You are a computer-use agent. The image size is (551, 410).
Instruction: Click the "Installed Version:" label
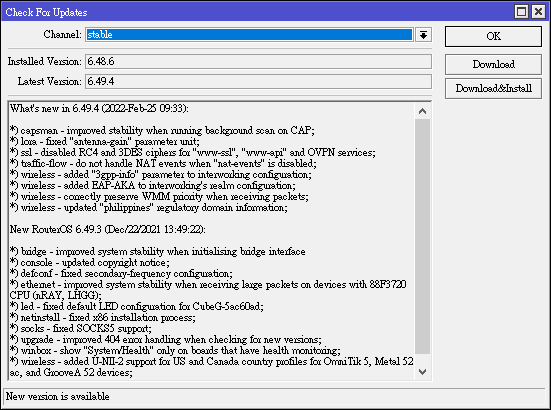coord(45,61)
